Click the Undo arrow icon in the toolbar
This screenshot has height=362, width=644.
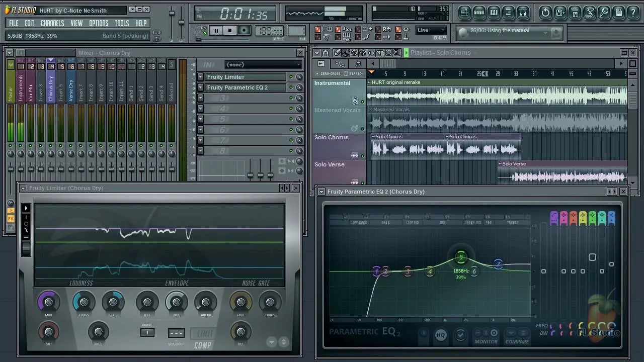pos(545,13)
